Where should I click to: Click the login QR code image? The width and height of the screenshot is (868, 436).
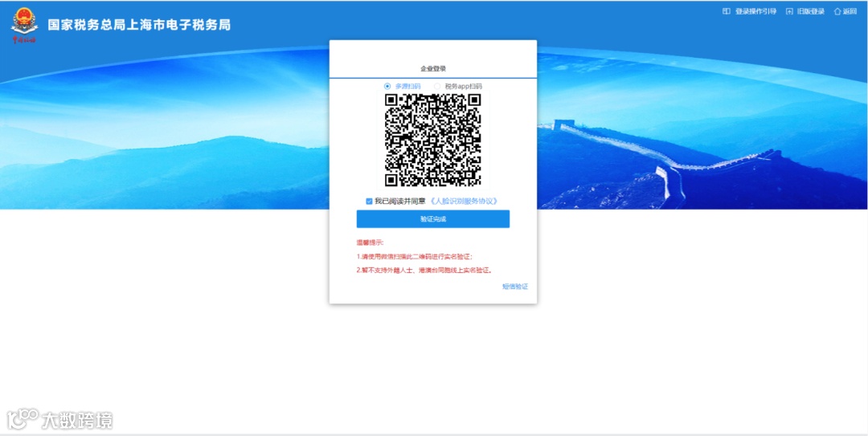[433, 140]
